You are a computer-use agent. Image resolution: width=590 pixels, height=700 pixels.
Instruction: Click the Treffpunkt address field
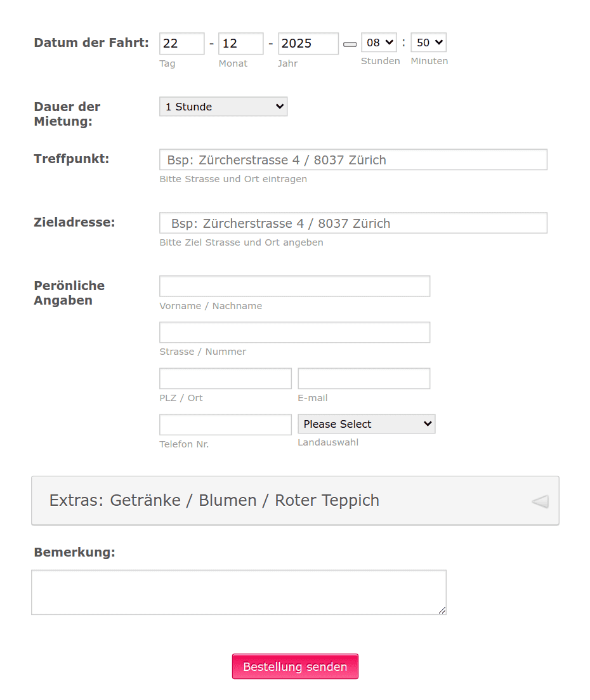pos(353,159)
